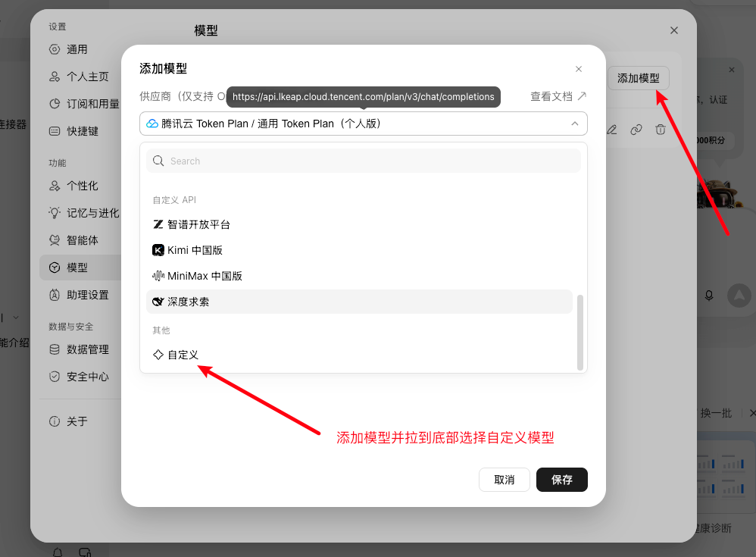756x557 pixels.
Task: Select 深度求索 from provider list
Action: point(359,302)
